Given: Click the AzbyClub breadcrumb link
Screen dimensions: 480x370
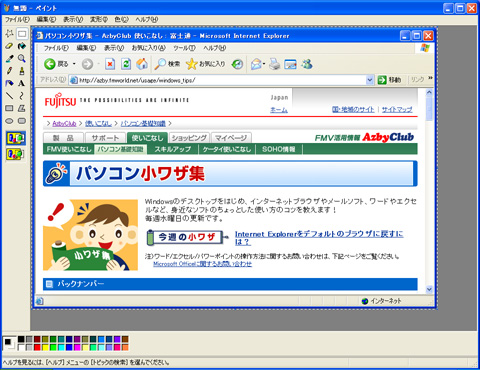Looking at the screenshot, I should pos(64,123).
